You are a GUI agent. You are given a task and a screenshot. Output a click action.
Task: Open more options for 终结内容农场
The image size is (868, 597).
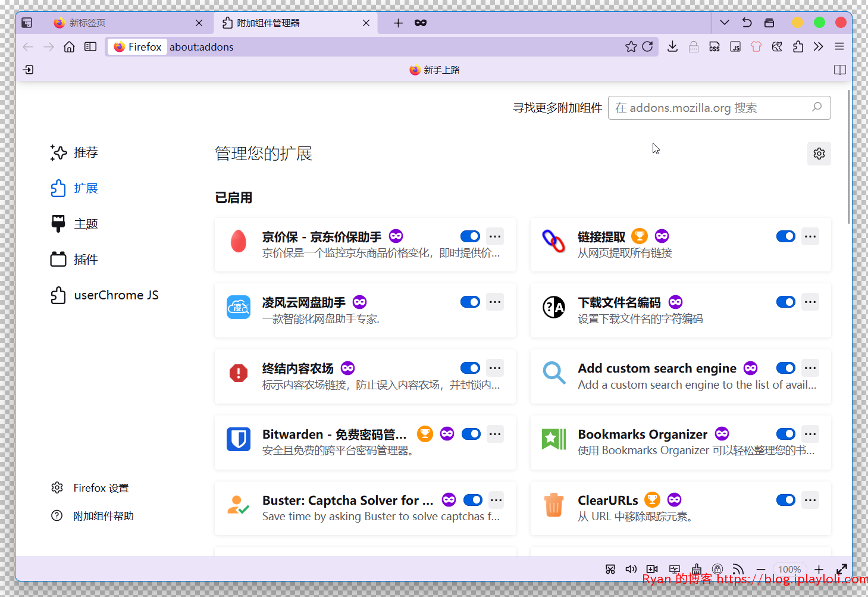pyautogui.click(x=495, y=368)
